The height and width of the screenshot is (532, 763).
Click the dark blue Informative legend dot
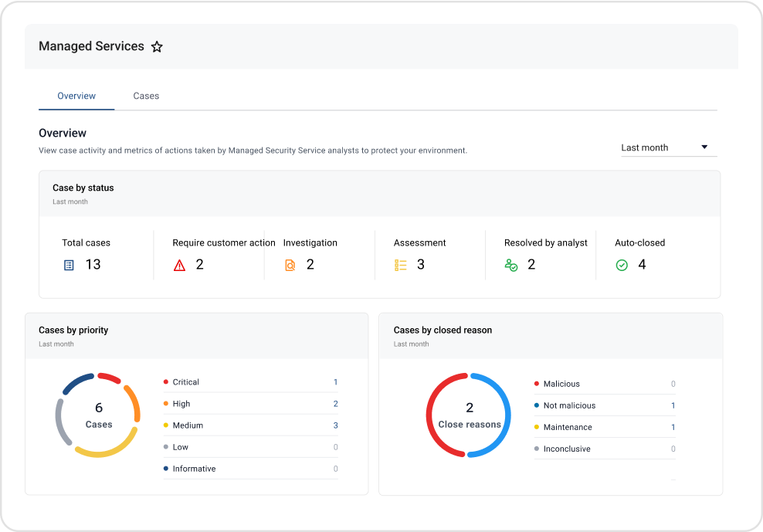pyautogui.click(x=166, y=469)
